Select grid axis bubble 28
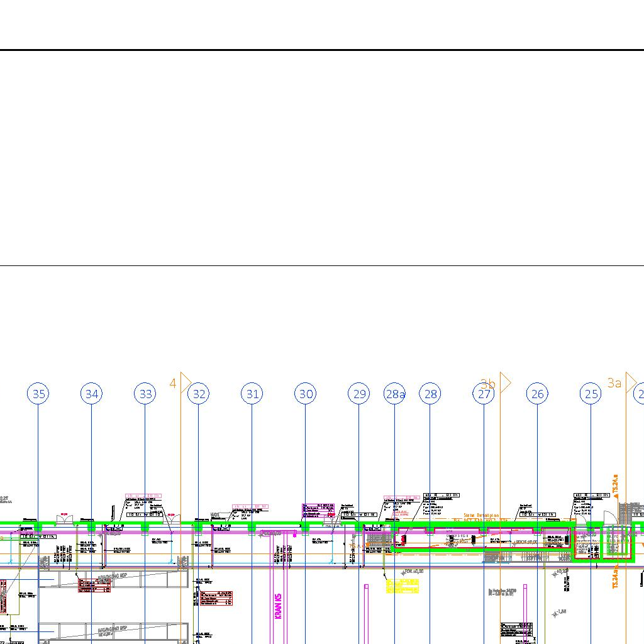 [x=430, y=394]
